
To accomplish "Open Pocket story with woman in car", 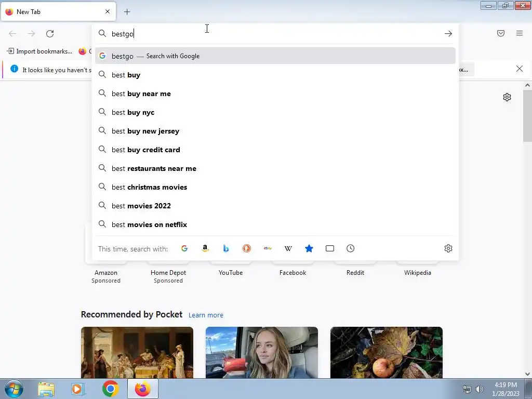I will tap(262, 353).
